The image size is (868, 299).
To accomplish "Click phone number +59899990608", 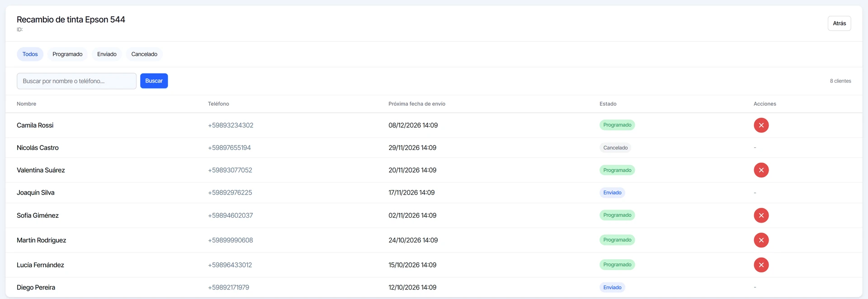I will pos(231,240).
